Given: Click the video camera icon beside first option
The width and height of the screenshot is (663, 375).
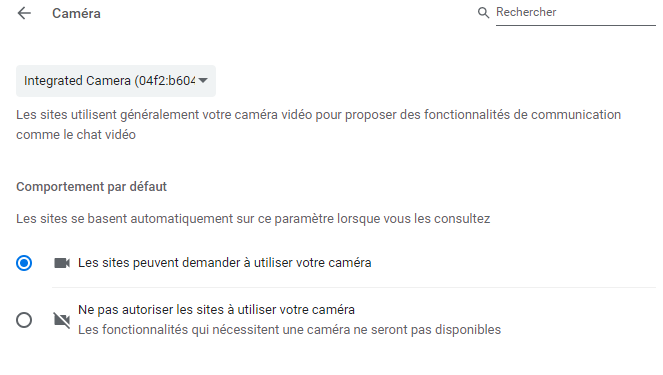Looking at the screenshot, I should click(x=62, y=263).
